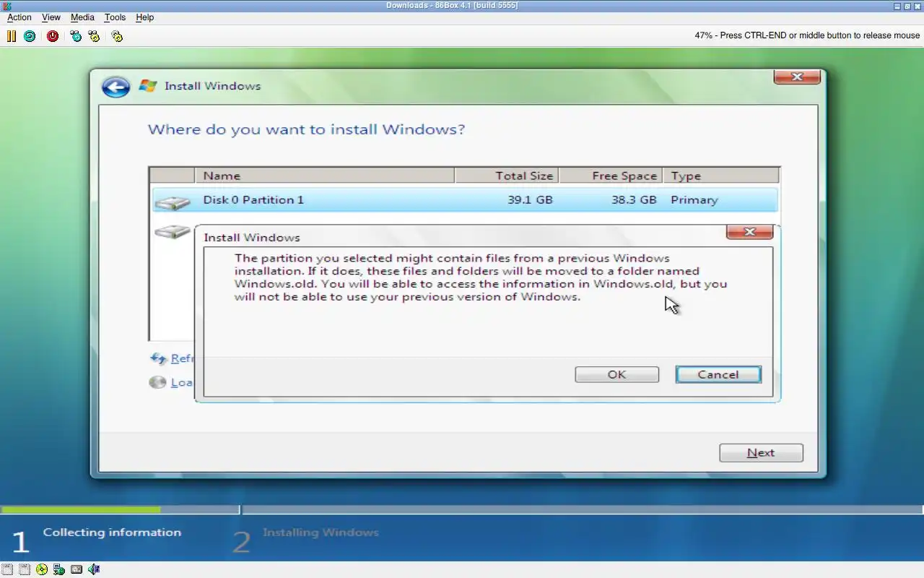This screenshot has height=578, width=924.
Task: Click the Installing Windows step label
Action: pos(321,532)
